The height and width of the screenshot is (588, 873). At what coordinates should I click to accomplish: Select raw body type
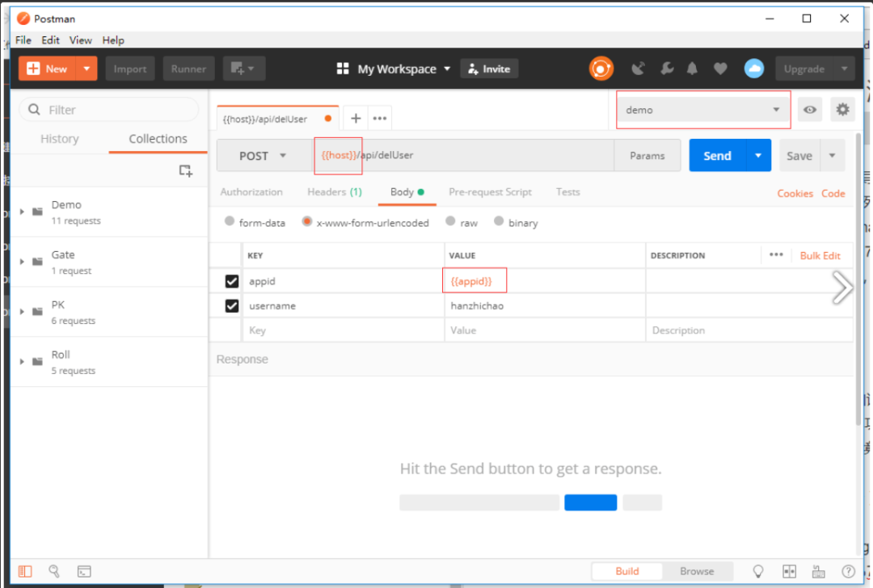pos(450,220)
